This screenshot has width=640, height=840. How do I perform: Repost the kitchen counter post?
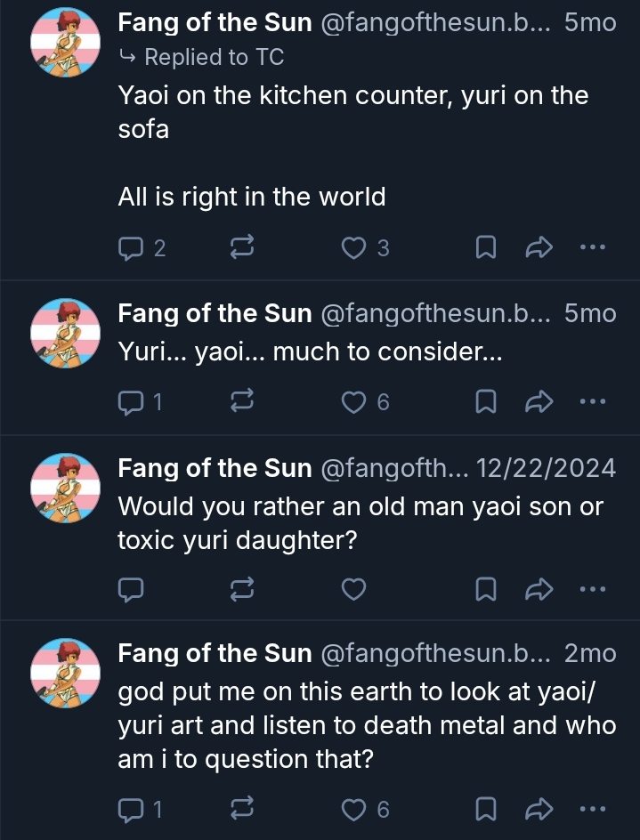point(242,248)
